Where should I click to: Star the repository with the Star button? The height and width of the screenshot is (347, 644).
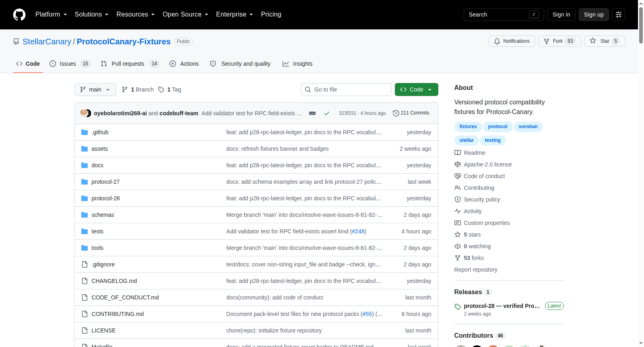click(x=605, y=41)
